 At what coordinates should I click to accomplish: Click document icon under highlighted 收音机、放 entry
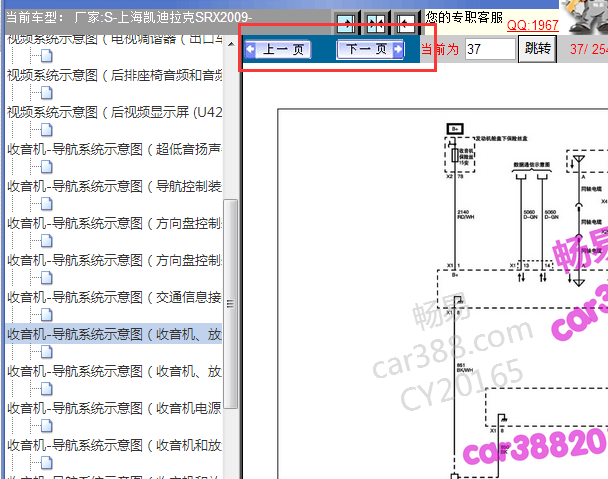[47, 352]
